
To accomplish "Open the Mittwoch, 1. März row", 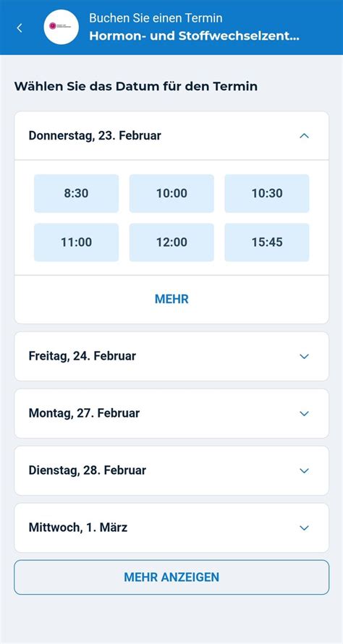I will pyautogui.click(x=171, y=528).
